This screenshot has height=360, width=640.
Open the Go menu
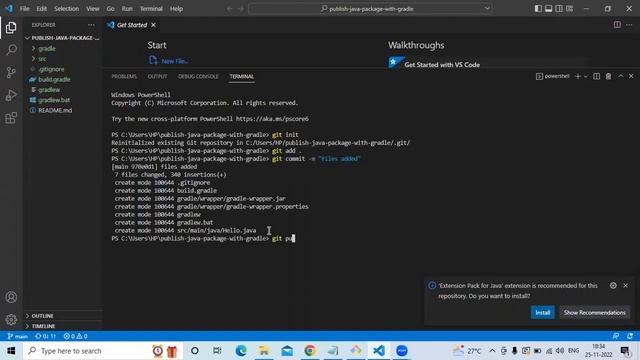point(111,9)
